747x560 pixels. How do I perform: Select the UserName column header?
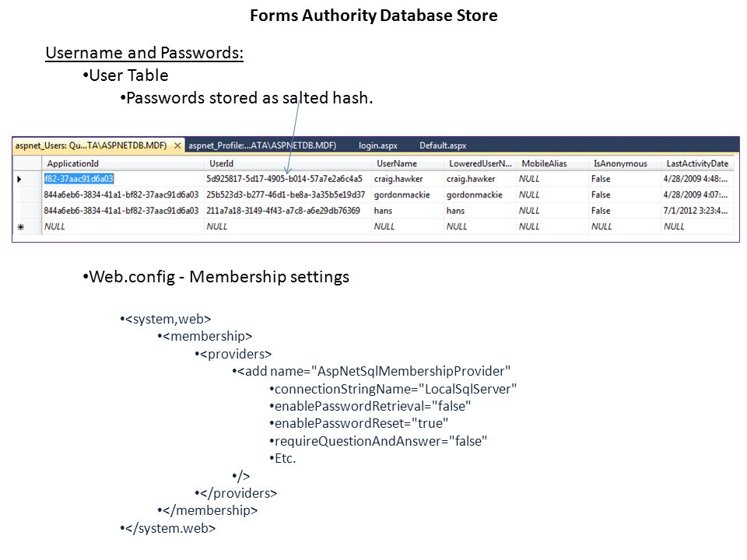tap(408, 163)
